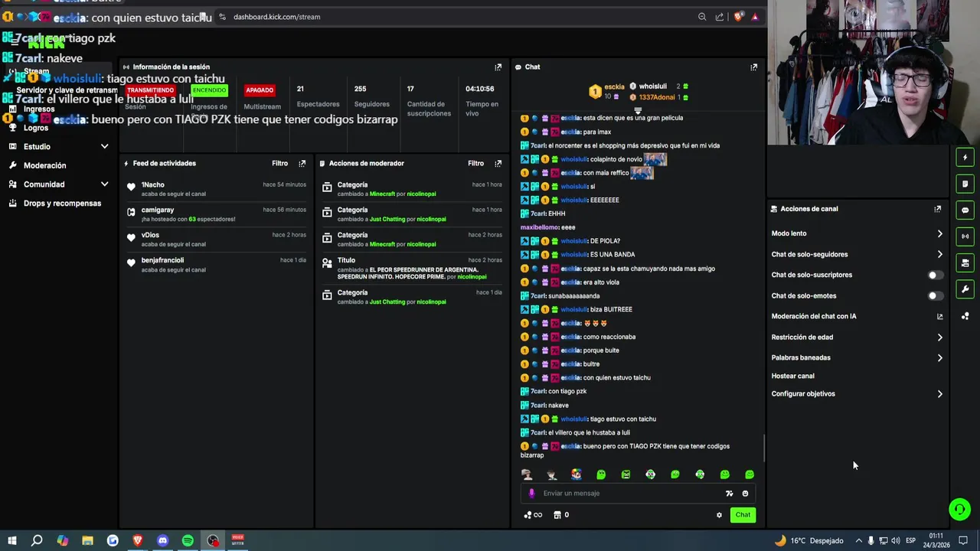Open Spotify from the taskbar
980x551 pixels.
(188, 540)
